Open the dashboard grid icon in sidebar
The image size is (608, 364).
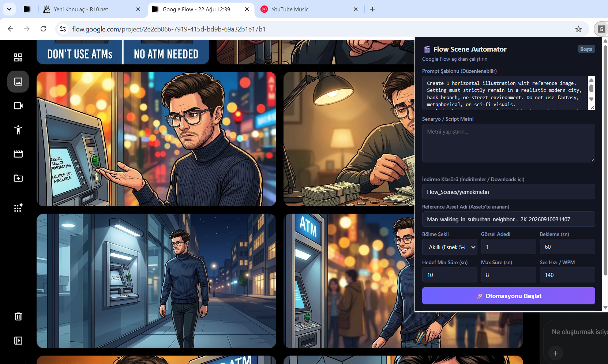(x=18, y=57)
